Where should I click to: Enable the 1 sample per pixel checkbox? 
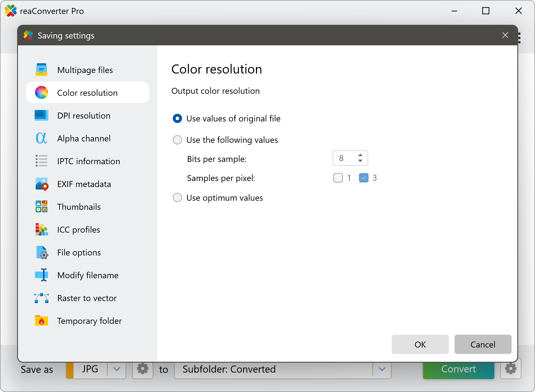tap(338, 178)
